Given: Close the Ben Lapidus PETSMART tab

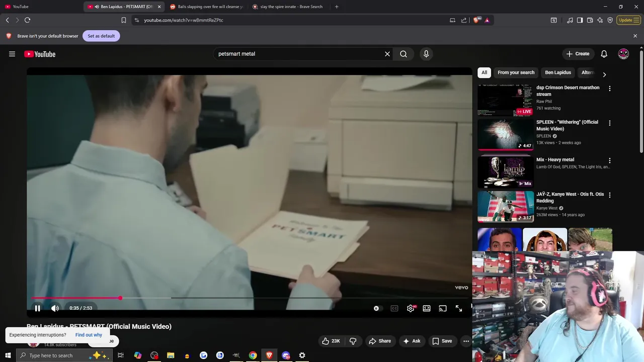Looking at the screenshot, I should coord(159,7).
